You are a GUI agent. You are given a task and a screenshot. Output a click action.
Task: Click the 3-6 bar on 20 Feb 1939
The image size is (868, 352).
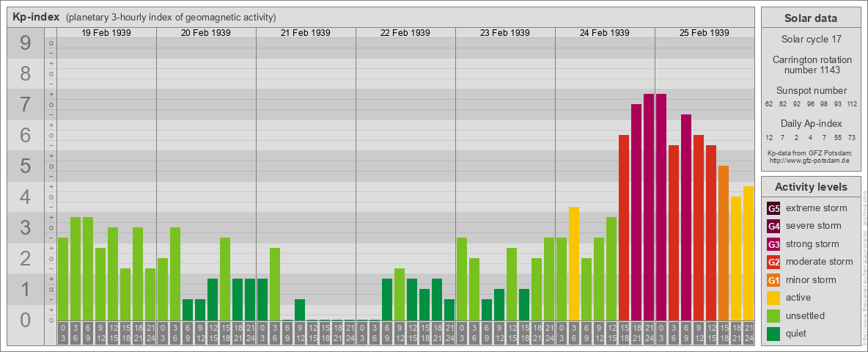(175, 274)
